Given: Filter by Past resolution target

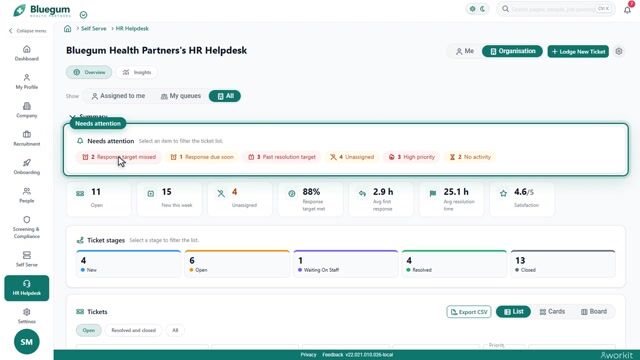Looking at the screenshot, I should [x=282, y=157].
